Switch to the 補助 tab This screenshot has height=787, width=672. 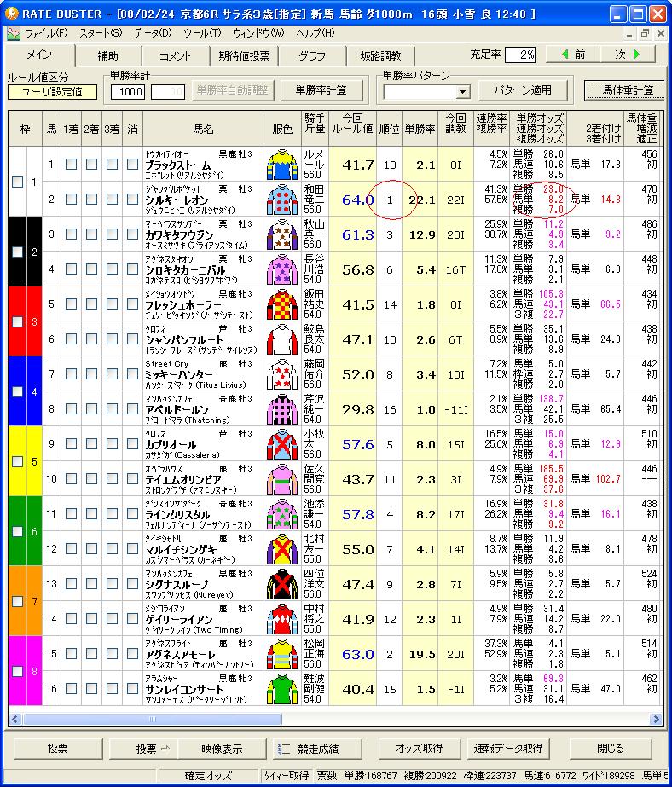click(x=108, y=55)
